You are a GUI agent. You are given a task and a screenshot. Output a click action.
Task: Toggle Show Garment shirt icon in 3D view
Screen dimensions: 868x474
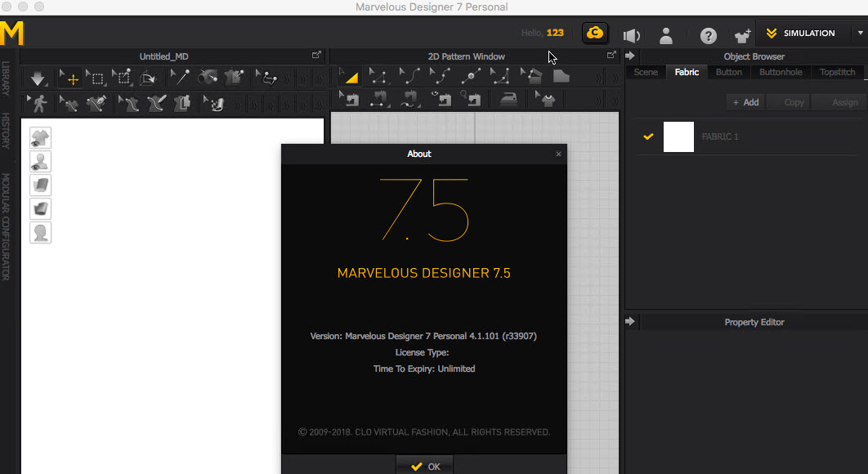(x=40, y=137)
